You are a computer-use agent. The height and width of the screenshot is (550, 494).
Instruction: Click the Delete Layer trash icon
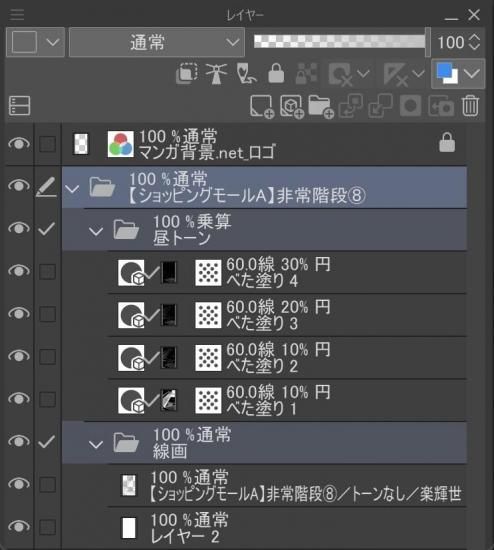470,106
